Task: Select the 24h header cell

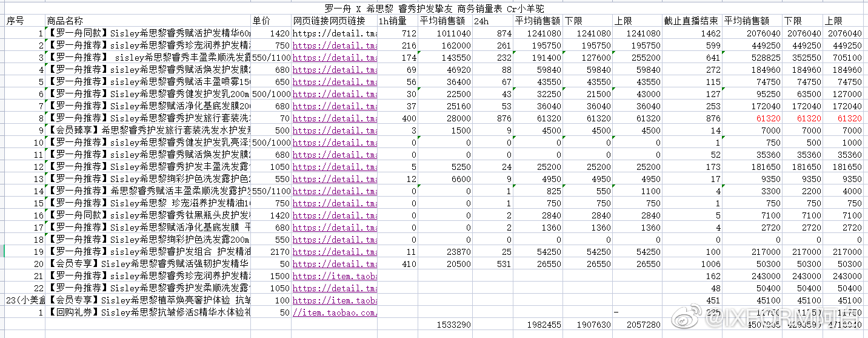Action: [492, 21]
